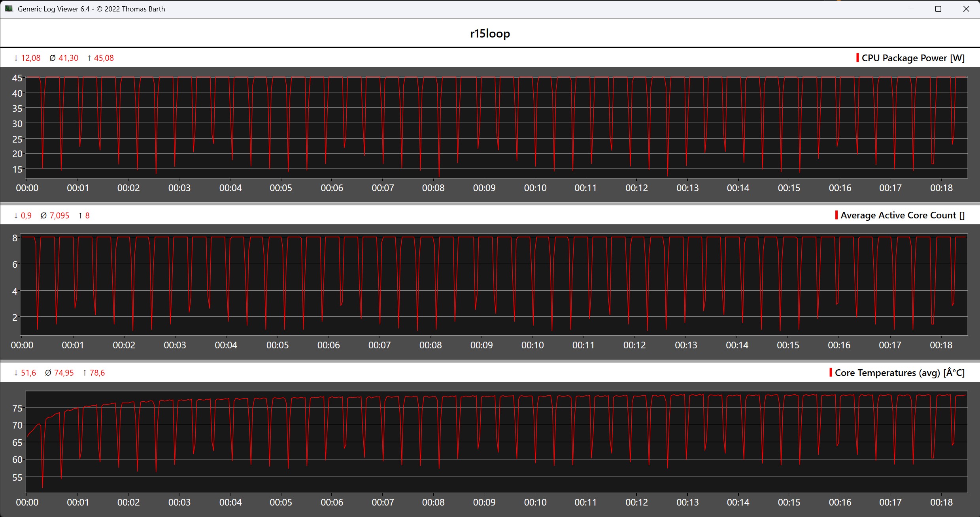The width and height of the screenshot is (980, 517).
Task: Minimize the Generic Log Viewer window
Action: click(911, 9)
